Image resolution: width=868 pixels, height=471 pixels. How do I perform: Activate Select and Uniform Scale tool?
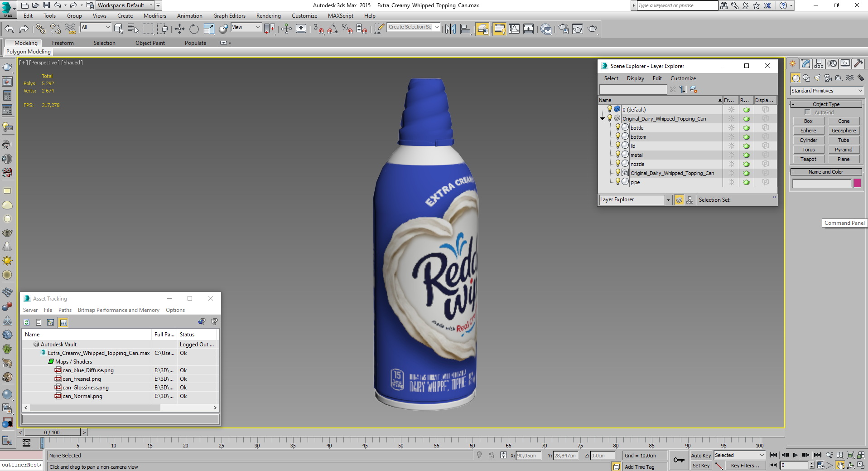click(209, 29)
